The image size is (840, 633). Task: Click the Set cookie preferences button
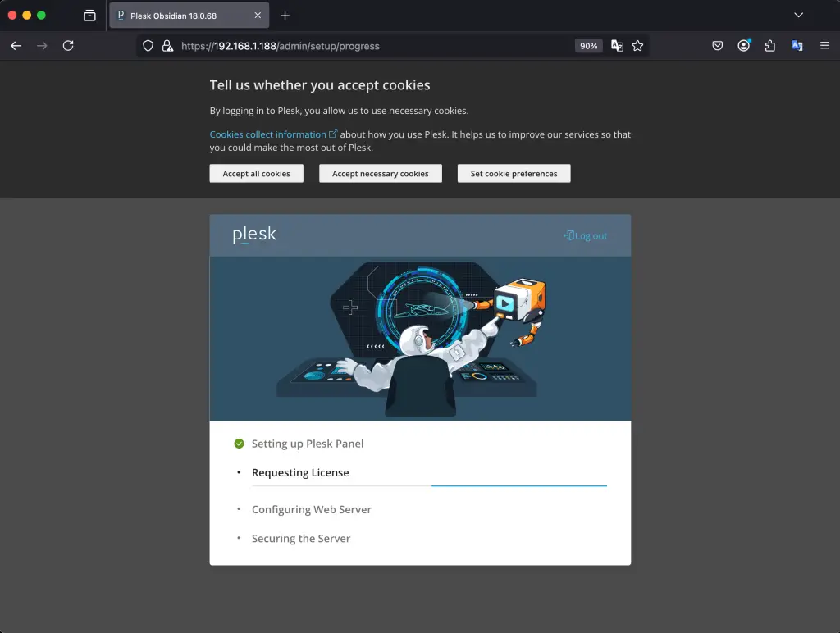pos(514,173)
